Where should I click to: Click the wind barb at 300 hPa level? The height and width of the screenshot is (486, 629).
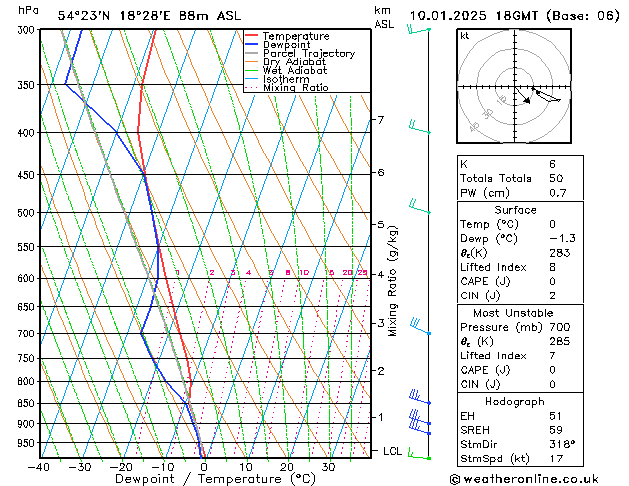pyautogui.click(x=419, y=29)
